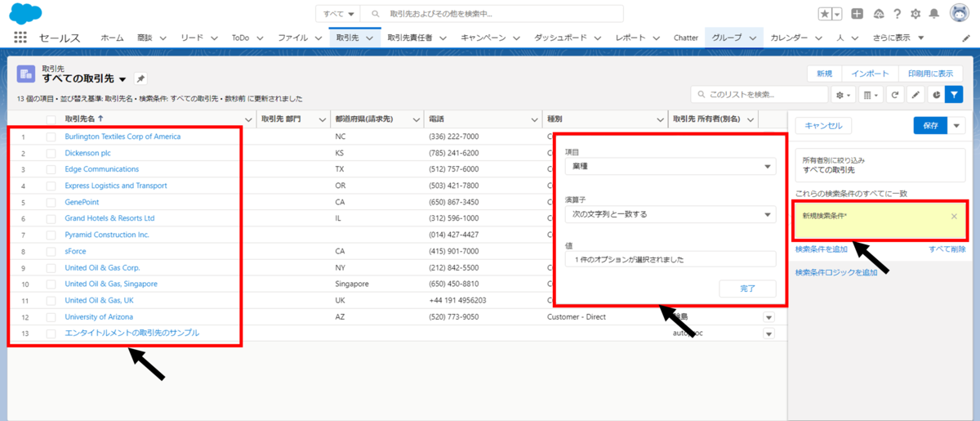The image size is (980, 421).
Task: Open the すべて search scope dropdown
Action: point(339,14)
